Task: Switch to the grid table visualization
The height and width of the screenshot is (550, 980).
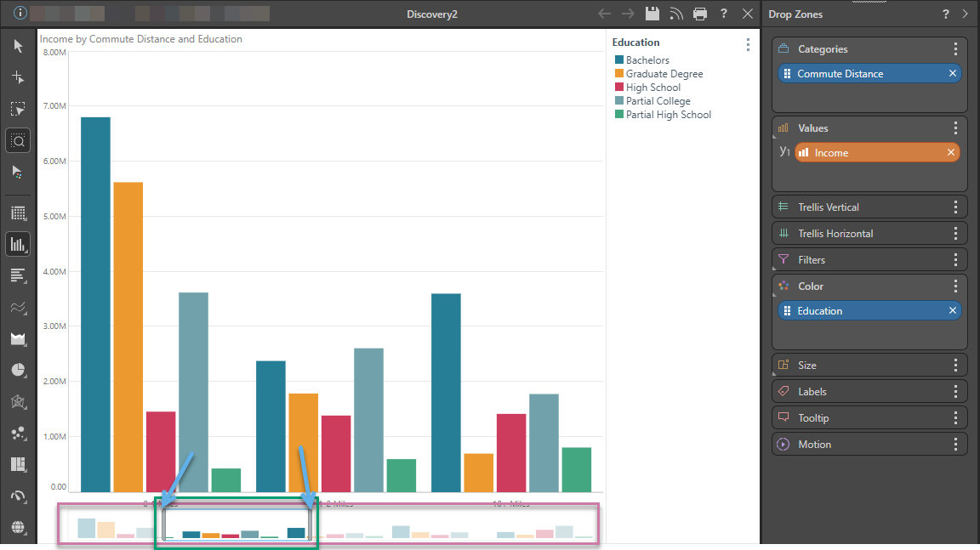Action: [x=18, y=213]
